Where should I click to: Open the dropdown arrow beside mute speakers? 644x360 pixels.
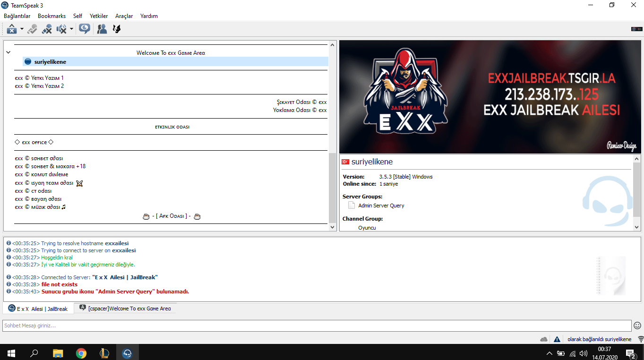[x=71, y=29]
